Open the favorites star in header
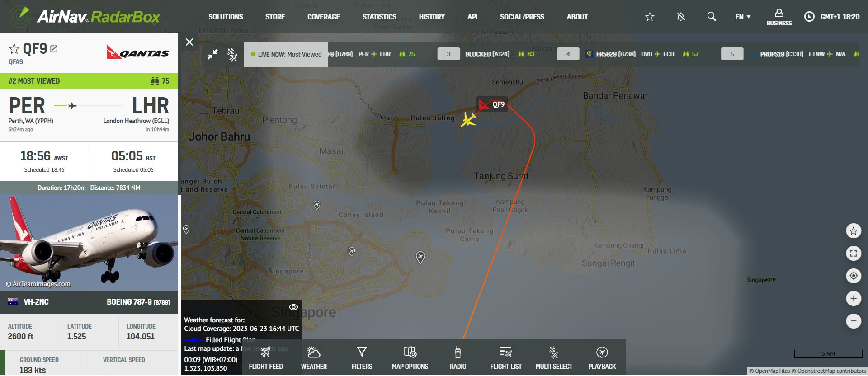 click(x=650, y=17)
